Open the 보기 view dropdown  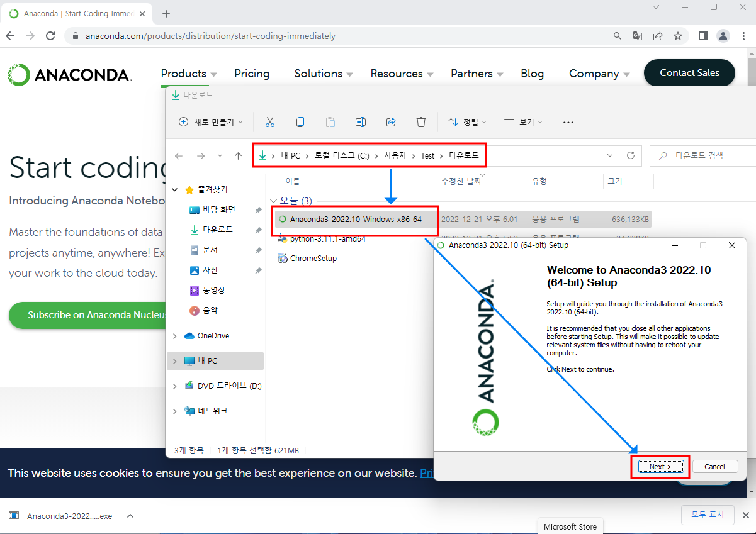(523, 122)
